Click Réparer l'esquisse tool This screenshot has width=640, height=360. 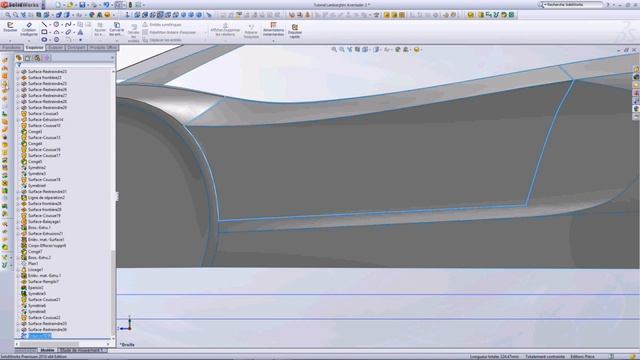click(x=251, y=31)
